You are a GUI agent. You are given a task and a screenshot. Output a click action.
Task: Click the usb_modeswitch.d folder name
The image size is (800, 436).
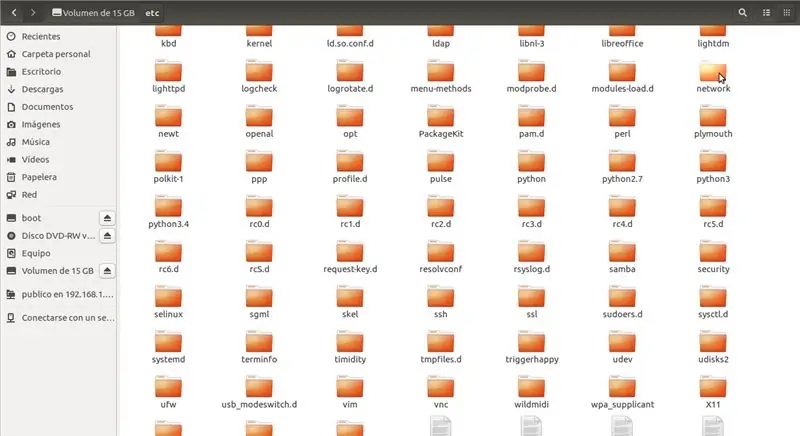(x=259, y=405)
